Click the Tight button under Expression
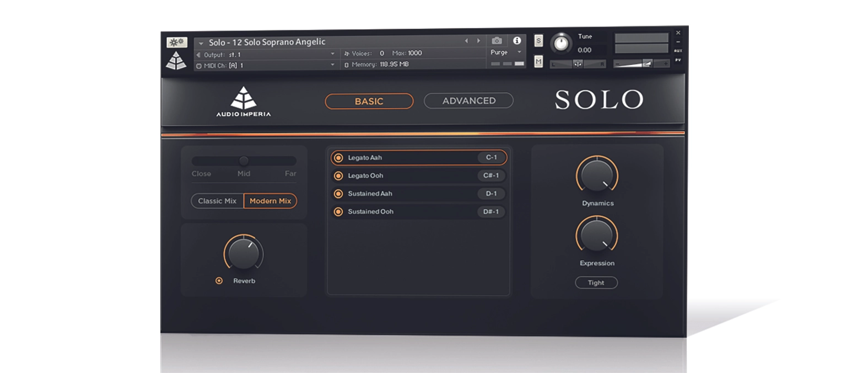Viewport: 868px width, 373px height. [596, 283]
